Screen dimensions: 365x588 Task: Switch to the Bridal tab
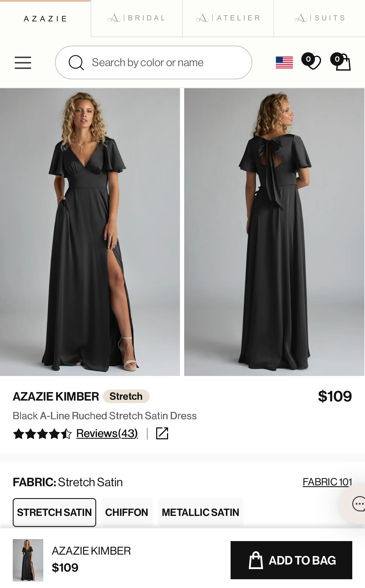[x=137, y=18]
